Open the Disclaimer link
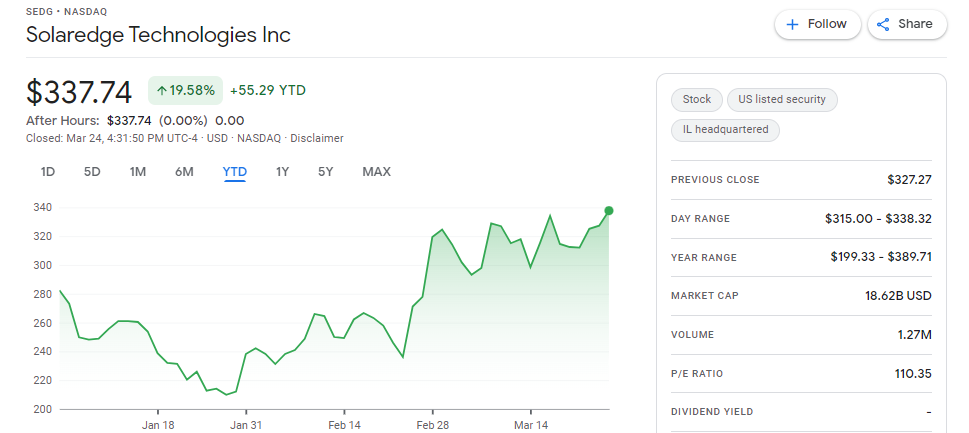 pos(317,138)
